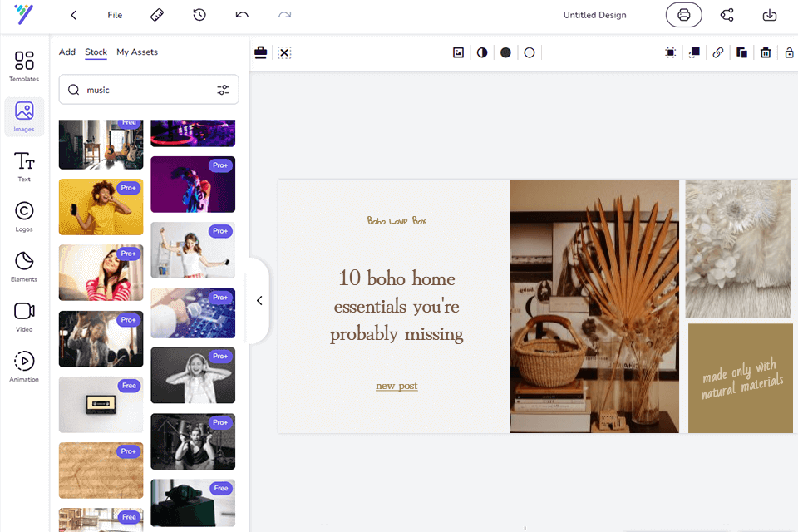
Task: Toggle the lock on selected element
Action: pyautogui.click(x=789, y=52)
